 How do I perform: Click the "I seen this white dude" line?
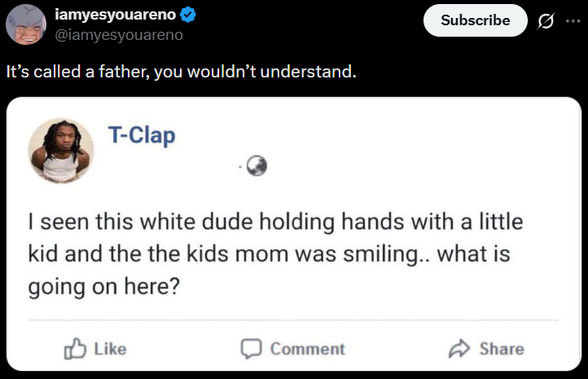coord(274,222)
